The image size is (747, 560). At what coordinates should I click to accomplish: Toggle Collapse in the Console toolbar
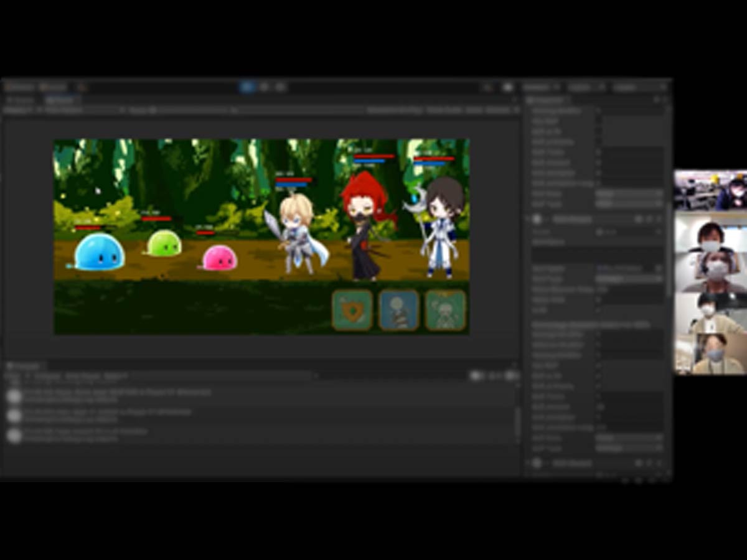(47, 376)
